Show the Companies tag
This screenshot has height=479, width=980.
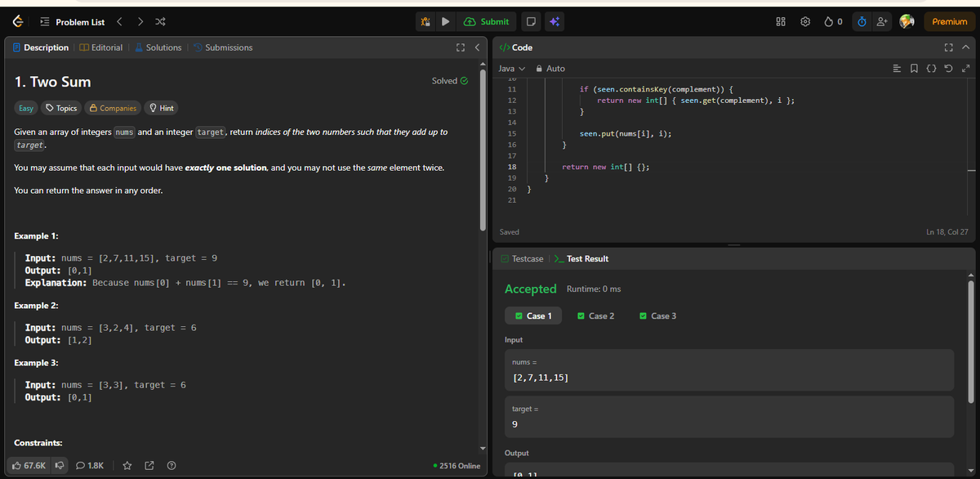click(x=113, y=108)
